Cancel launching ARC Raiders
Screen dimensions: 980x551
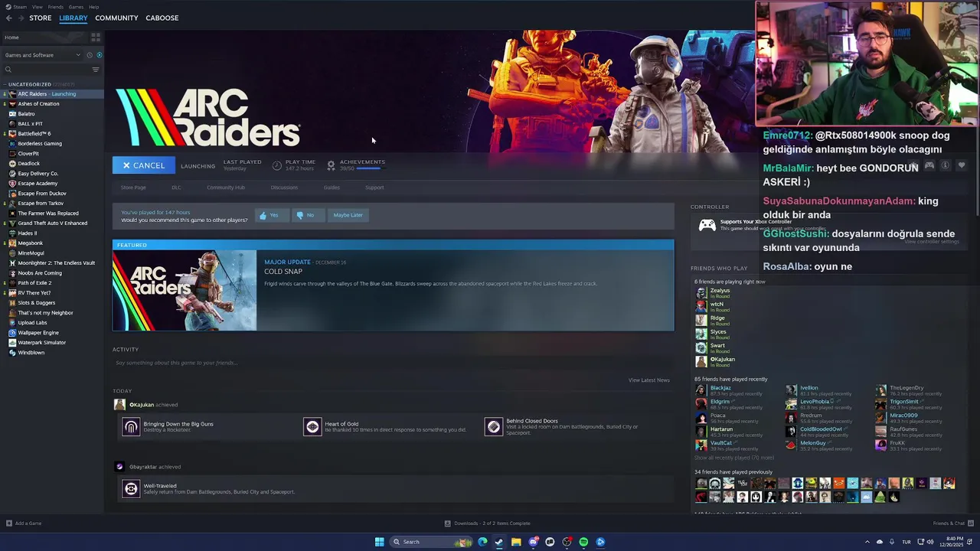point(144,165)
